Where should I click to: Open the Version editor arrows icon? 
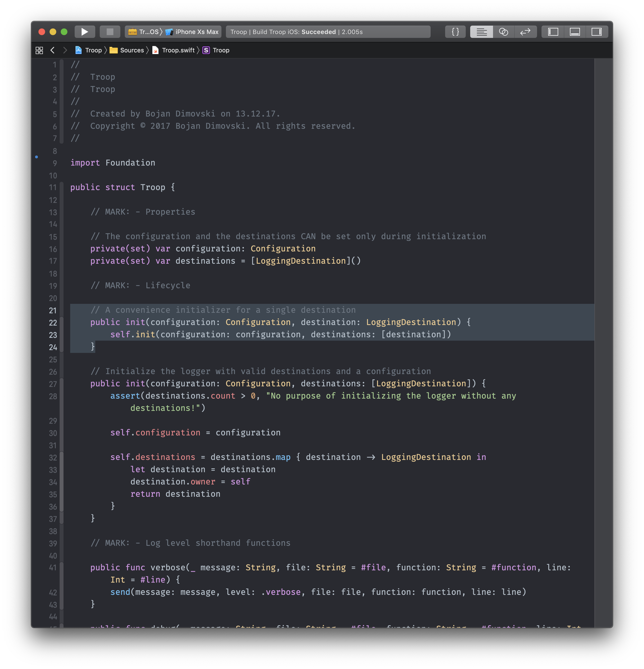(525, 32)
